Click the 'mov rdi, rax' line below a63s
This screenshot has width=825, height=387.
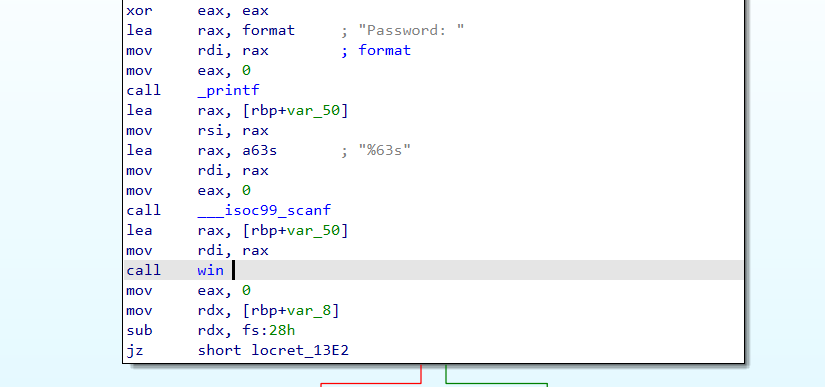197,170
